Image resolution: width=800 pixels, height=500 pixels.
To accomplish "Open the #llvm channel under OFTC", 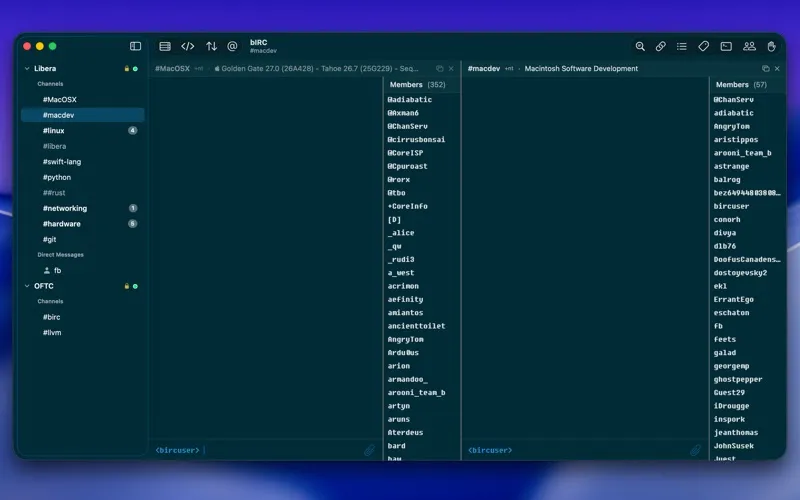I will coord(83,333).
